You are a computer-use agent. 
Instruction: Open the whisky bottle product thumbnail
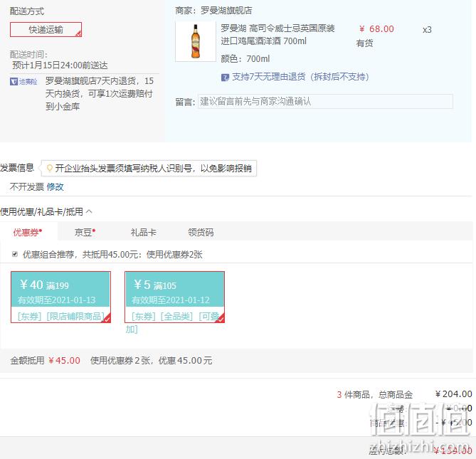[x=196, y=41]
